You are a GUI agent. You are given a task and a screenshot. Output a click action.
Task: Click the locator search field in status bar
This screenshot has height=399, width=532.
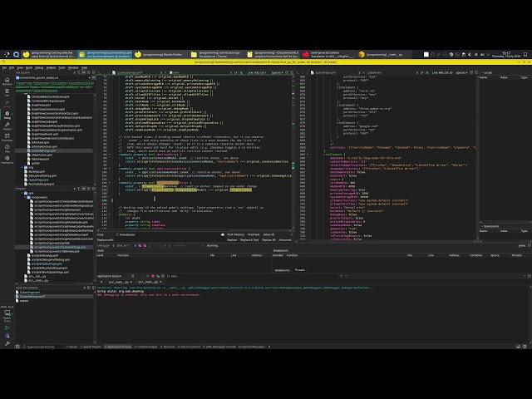[42, 347]
